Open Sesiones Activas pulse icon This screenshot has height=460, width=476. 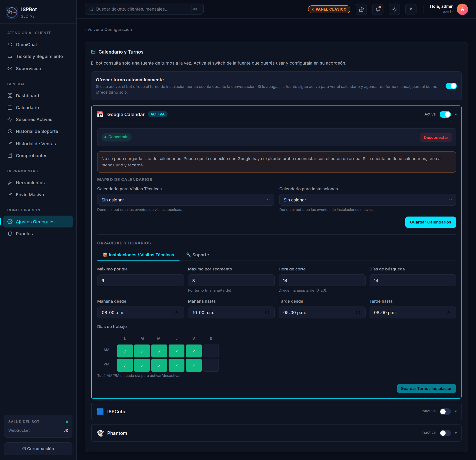point(10,119)
